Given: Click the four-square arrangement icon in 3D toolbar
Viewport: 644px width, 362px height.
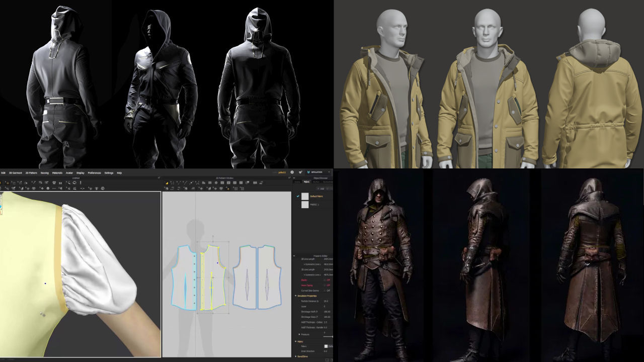Looking at the screenshot, I should coord(54,183).
